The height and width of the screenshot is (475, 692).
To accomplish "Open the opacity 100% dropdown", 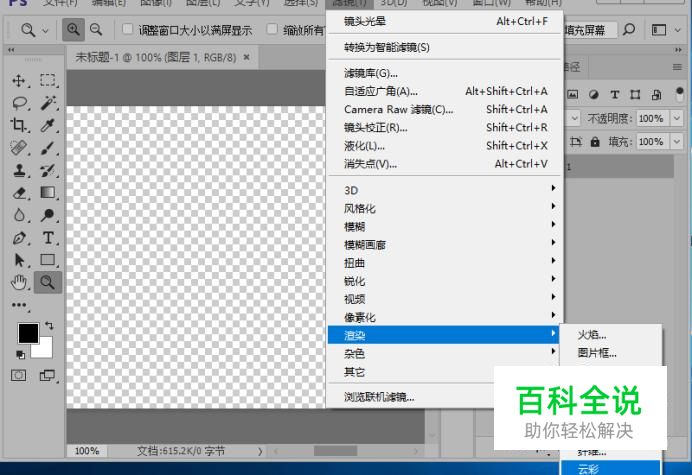I will (677, 118).
